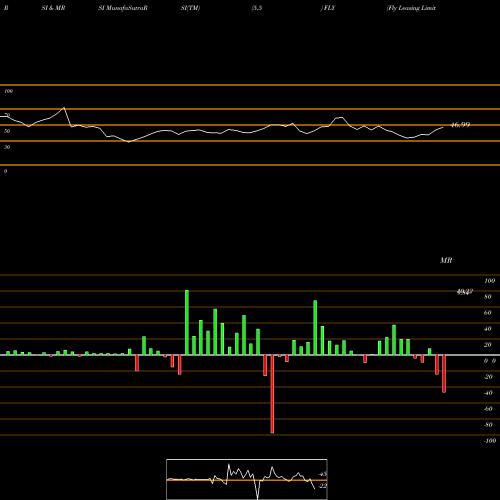Click the 22 value in the mini chart
The height and width of the screenshot is (500, 500).
coord(323,486)
